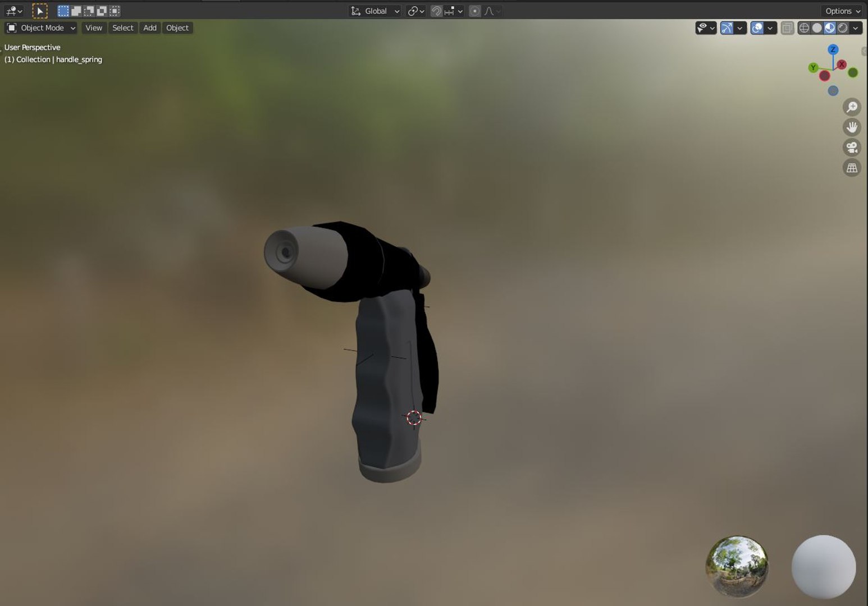Click the hand pan view icon
868x606 pixels.
click(852, 127)
